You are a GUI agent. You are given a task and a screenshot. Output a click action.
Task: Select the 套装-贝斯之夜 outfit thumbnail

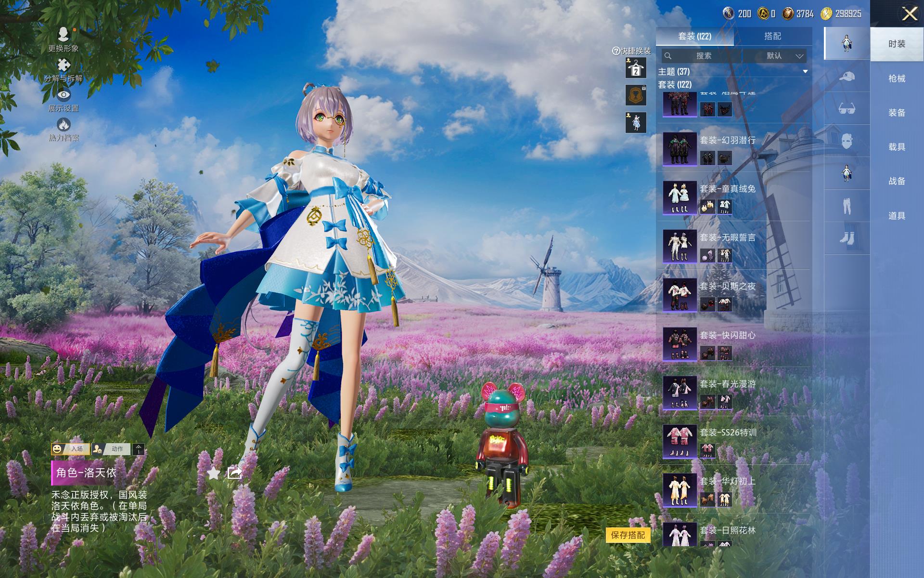[x=680, y=295]
